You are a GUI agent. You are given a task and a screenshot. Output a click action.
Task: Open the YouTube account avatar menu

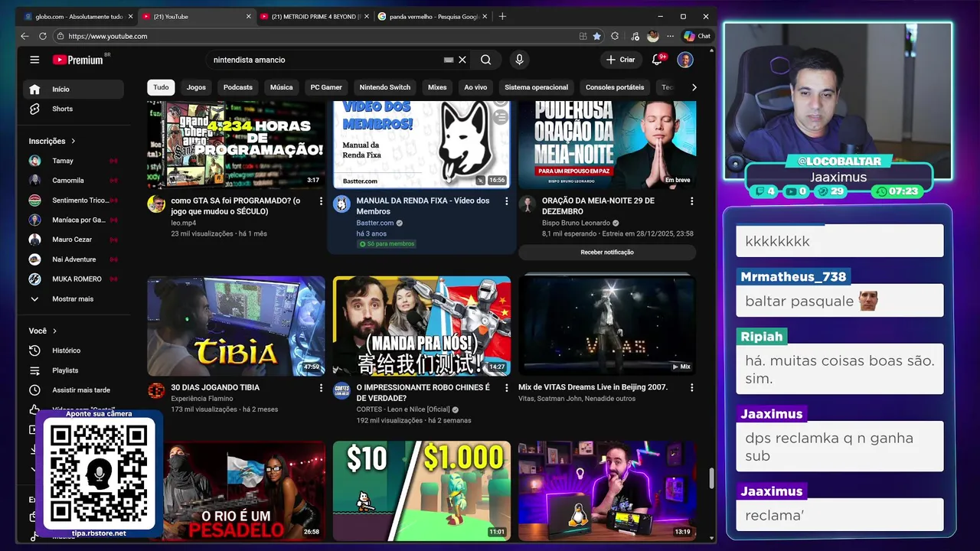685,60
